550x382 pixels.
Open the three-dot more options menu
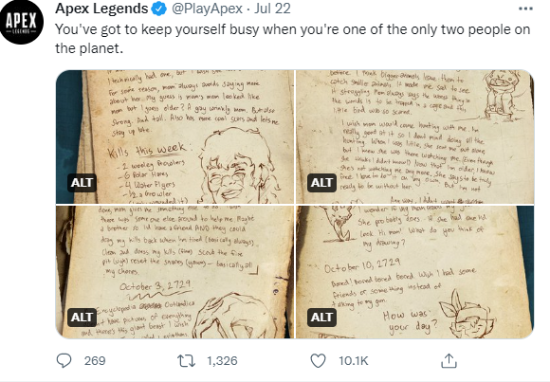click(525, 9)
